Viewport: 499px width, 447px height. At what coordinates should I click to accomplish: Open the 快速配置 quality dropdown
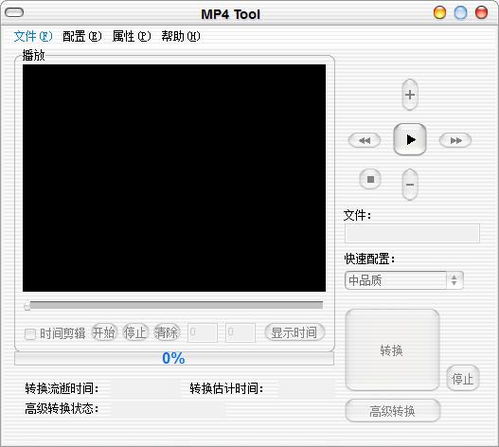click(404, 280)
